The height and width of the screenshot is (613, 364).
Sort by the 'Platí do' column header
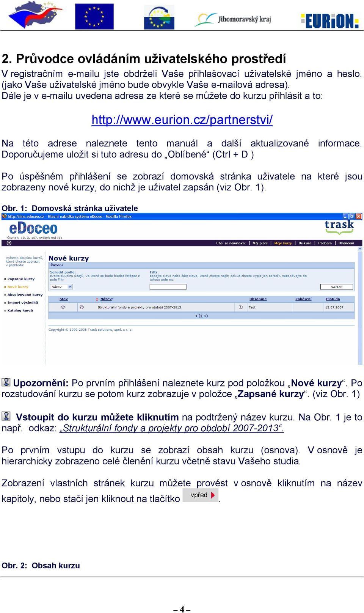pyautogui.click(x=333, y=299)
